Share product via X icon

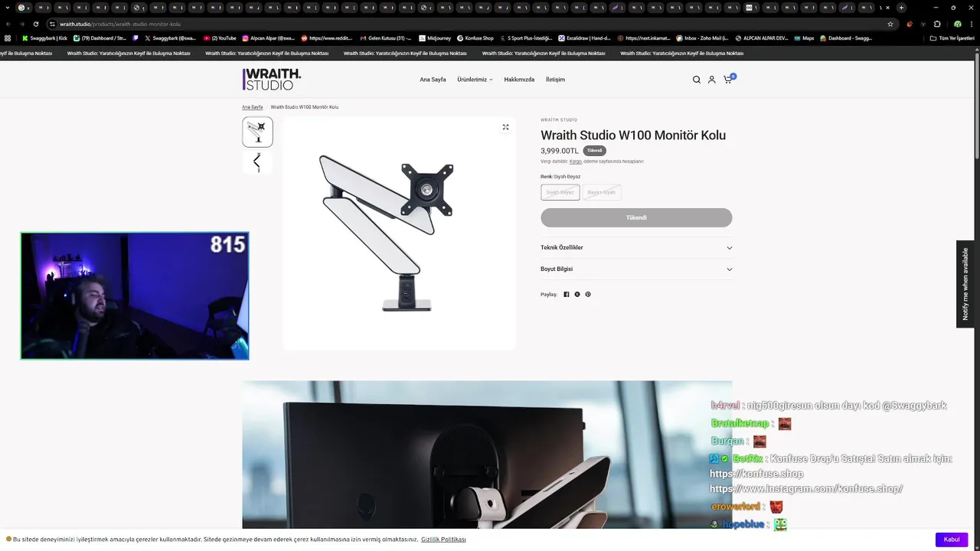point(577,294)
